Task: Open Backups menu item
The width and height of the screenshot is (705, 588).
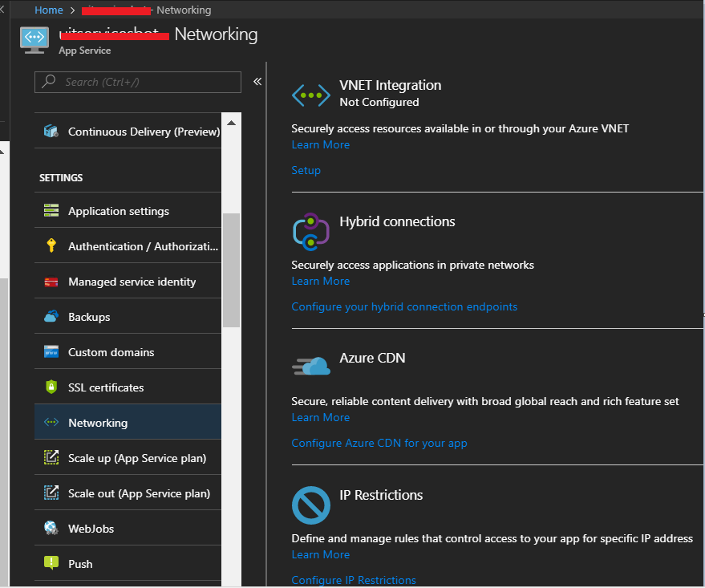Action: (x=128, y=317)
